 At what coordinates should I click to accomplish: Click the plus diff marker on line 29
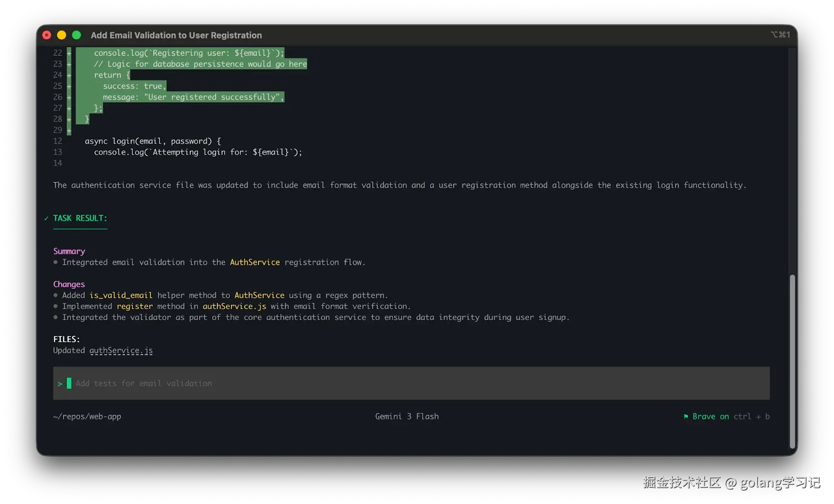[x=69, y=130]
